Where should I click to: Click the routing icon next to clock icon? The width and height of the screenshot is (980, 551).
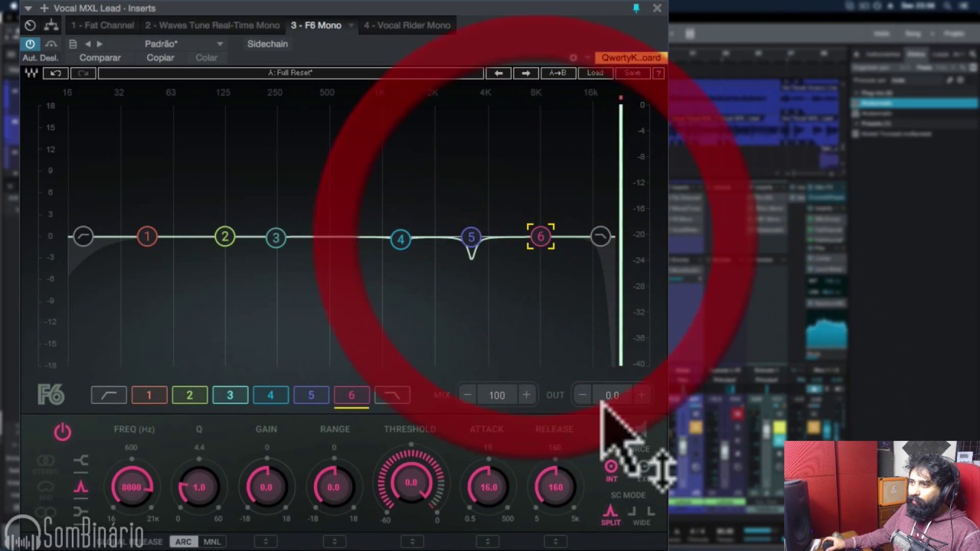[x=51, y=25]
